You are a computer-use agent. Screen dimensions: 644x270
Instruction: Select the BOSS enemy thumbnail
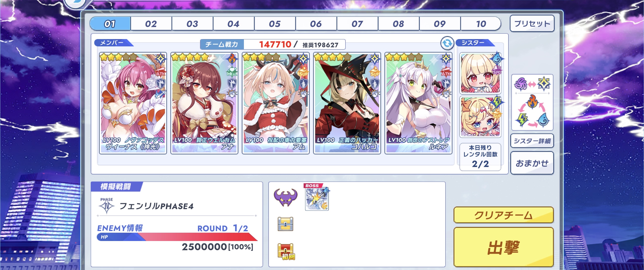[317, 197]
